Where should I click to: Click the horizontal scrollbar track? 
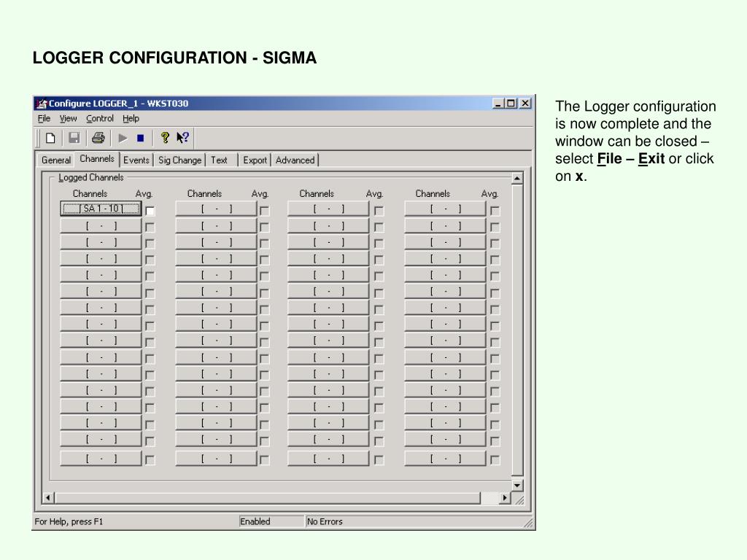coord(489,498)
